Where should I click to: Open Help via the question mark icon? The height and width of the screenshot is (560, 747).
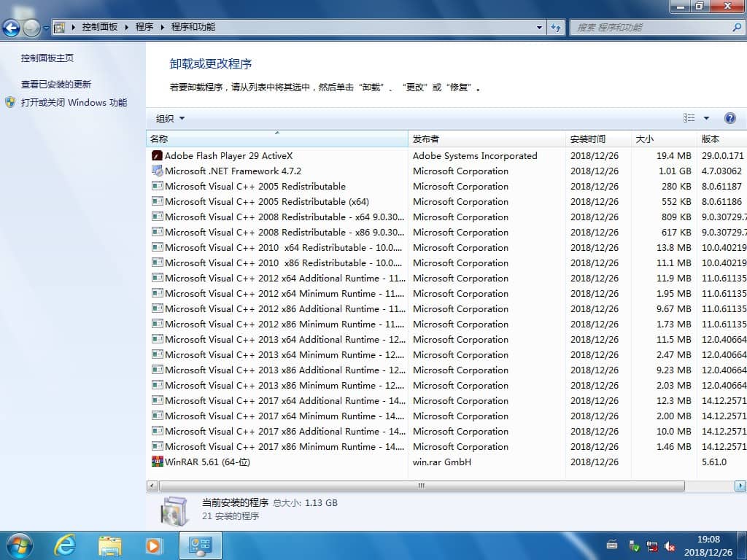pos(730,117)
